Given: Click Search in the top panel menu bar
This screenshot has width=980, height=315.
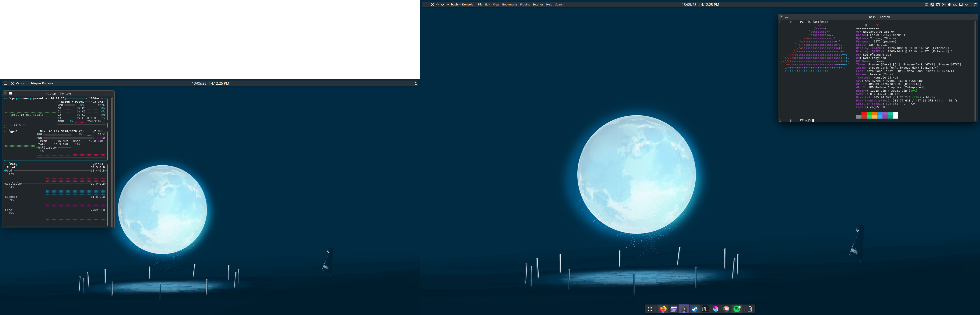Looking at the screenshot, I should pos(560,5).
